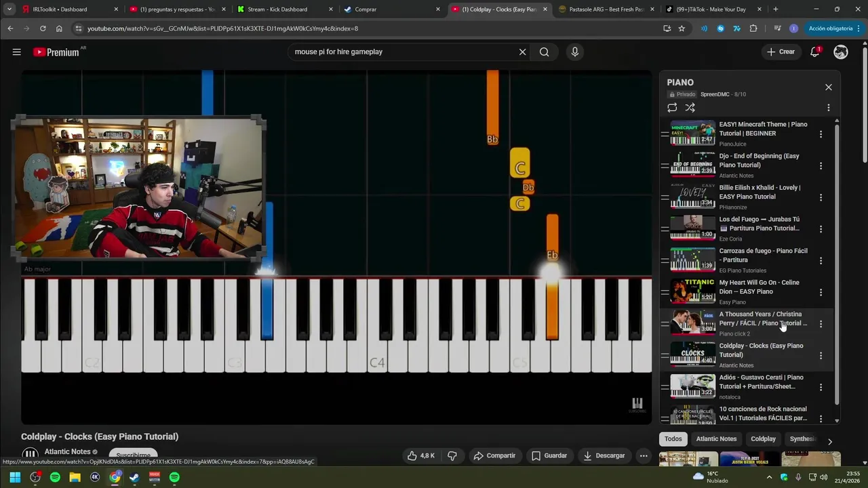Open options for Coldplay Clocks playlist item

821,356
